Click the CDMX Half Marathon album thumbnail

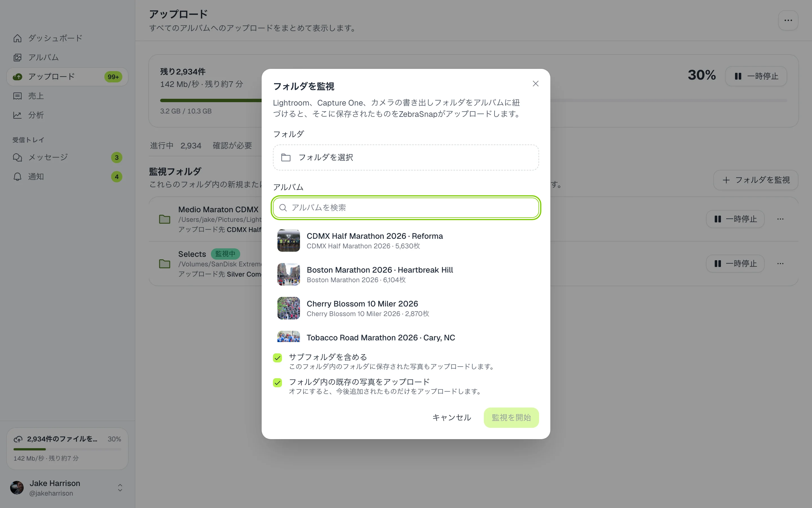(x=288, y=240)
